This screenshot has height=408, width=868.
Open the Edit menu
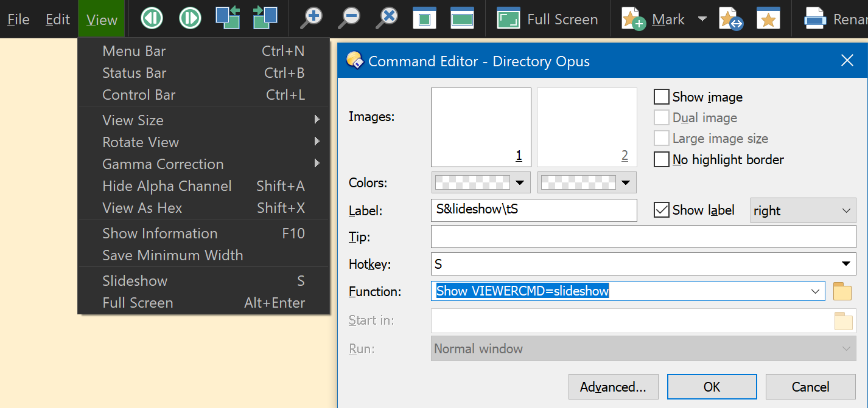[x=58, y=19]
